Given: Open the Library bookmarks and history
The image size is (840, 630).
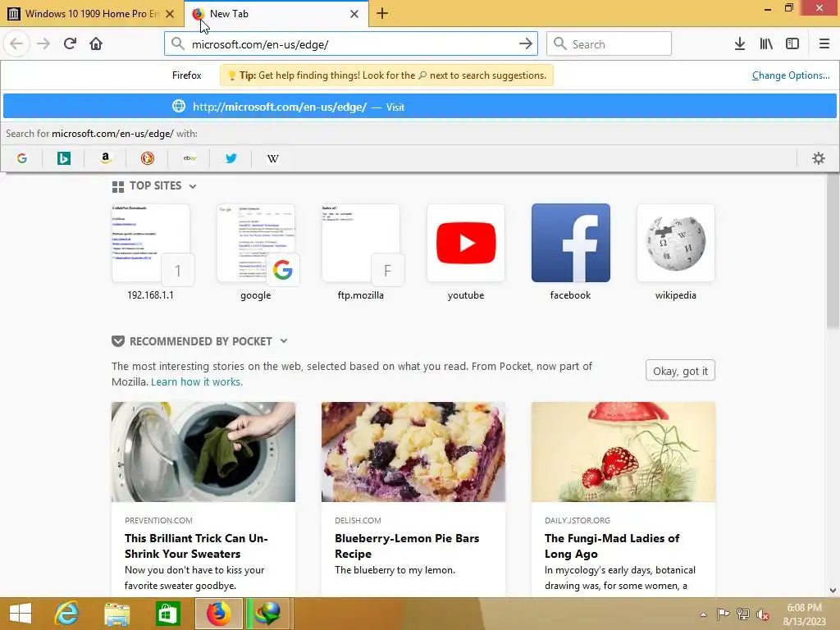Looking at the screenshot, I should click(766, 44).
